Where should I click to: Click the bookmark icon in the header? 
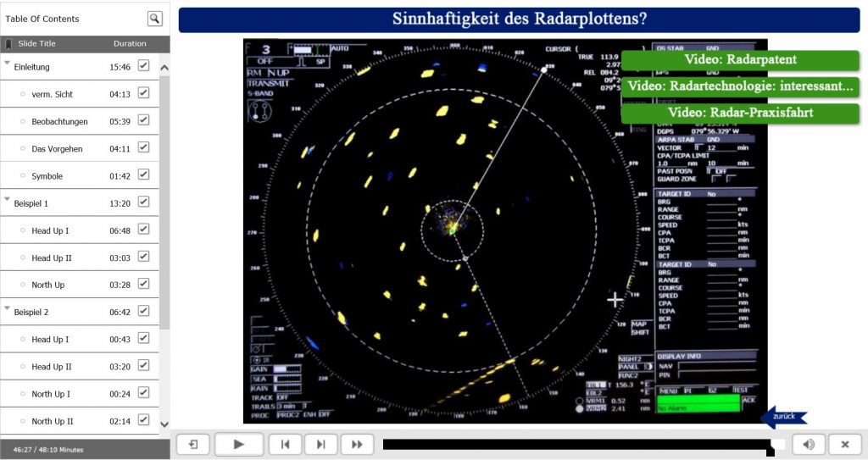tap(8, 43)
